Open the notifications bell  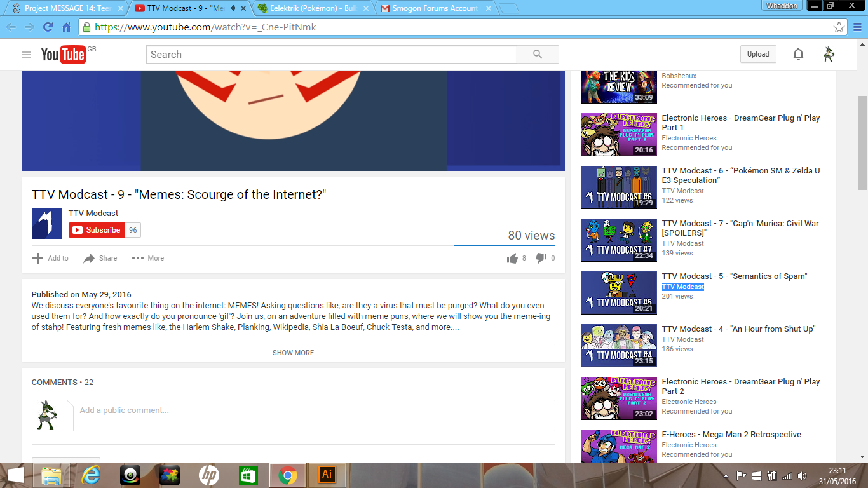[x=798, y=55]
